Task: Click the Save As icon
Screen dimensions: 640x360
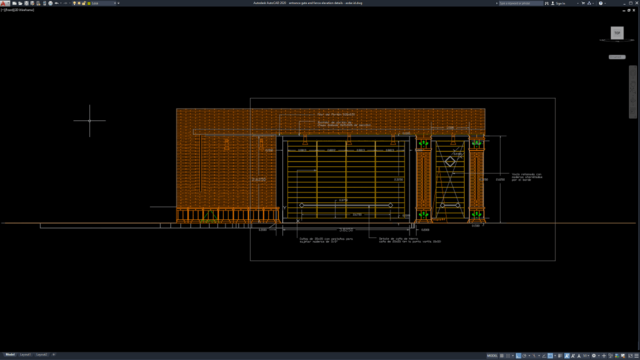Action: [32, 3]
